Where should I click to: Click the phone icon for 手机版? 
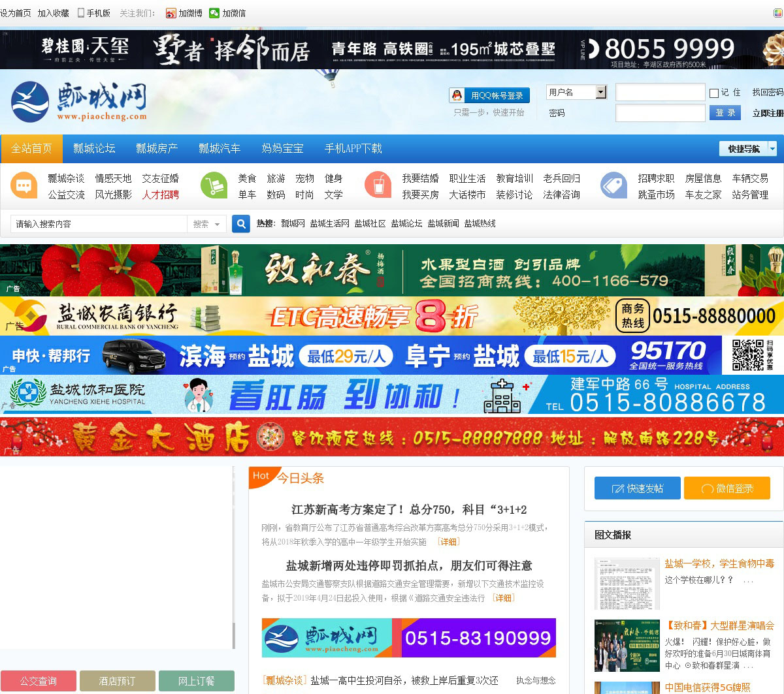point(81,13)
